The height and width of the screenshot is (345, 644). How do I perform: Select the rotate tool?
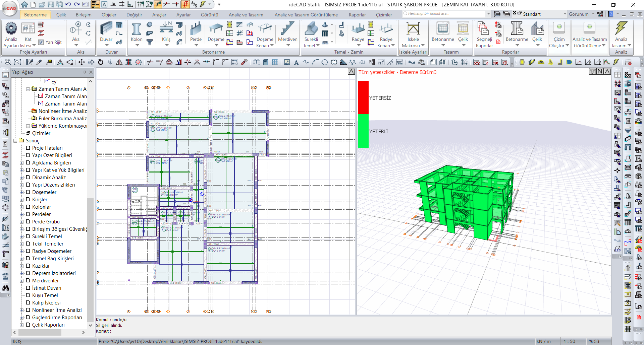coord(101,62)
